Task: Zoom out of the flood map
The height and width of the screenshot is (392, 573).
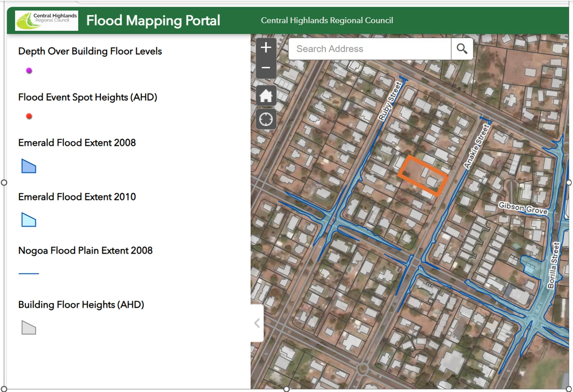Action: [266, 68]
